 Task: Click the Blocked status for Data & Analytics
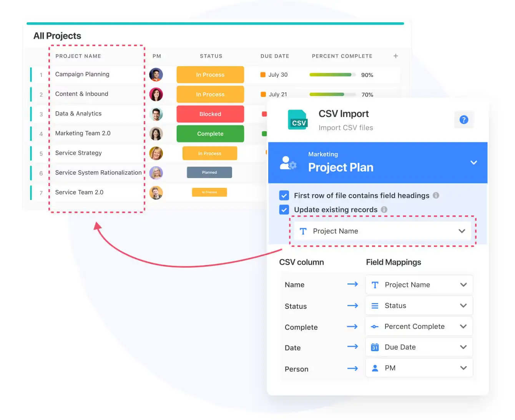pyautogui.click(x=210, y=114)
